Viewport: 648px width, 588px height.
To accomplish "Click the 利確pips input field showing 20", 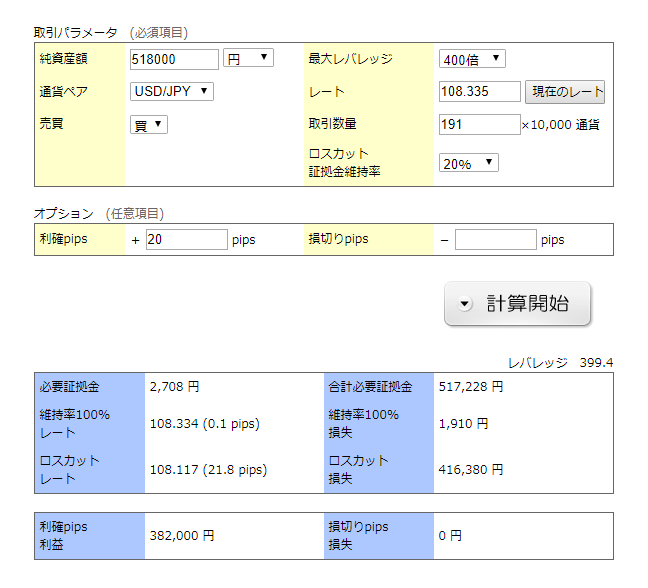I will (x=186, y=239).
